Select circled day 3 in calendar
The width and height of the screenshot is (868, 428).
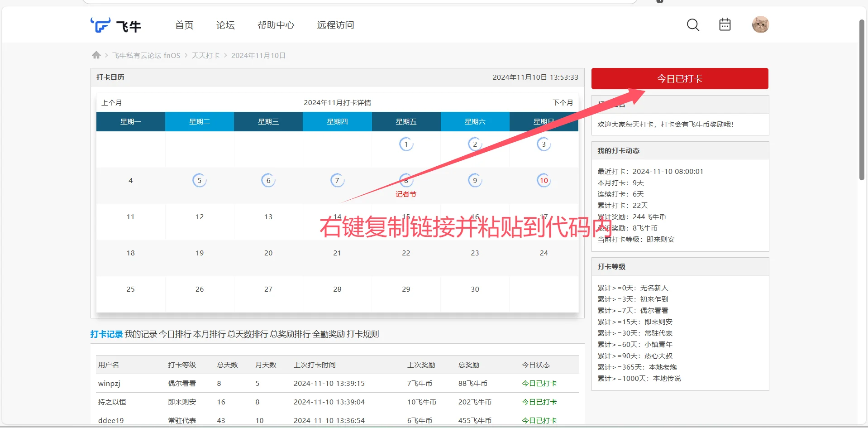(x=544, y=144)
